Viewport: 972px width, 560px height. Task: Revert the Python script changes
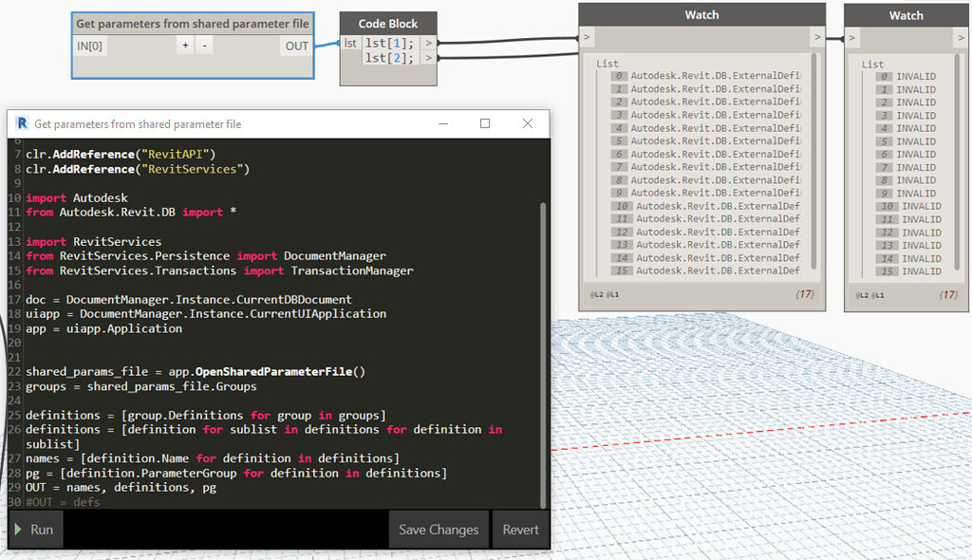tap(520, 530)
